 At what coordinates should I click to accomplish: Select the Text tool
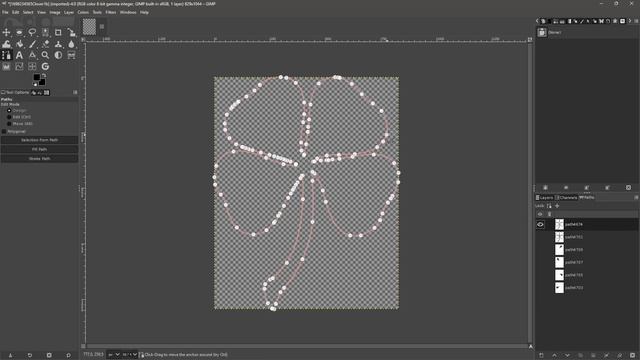pyautogui.click(x=20, y=55)
